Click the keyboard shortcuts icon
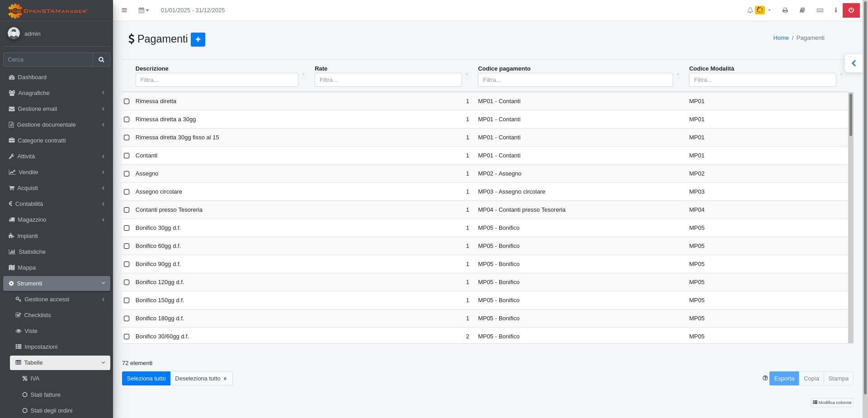 (x=820, y=10)
